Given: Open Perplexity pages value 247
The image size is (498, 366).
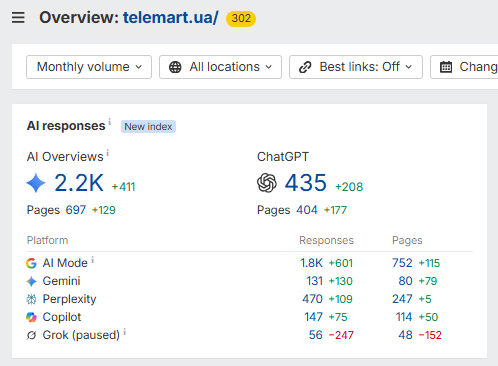Looking at the screenshot, I should click(x=402, y=299).
